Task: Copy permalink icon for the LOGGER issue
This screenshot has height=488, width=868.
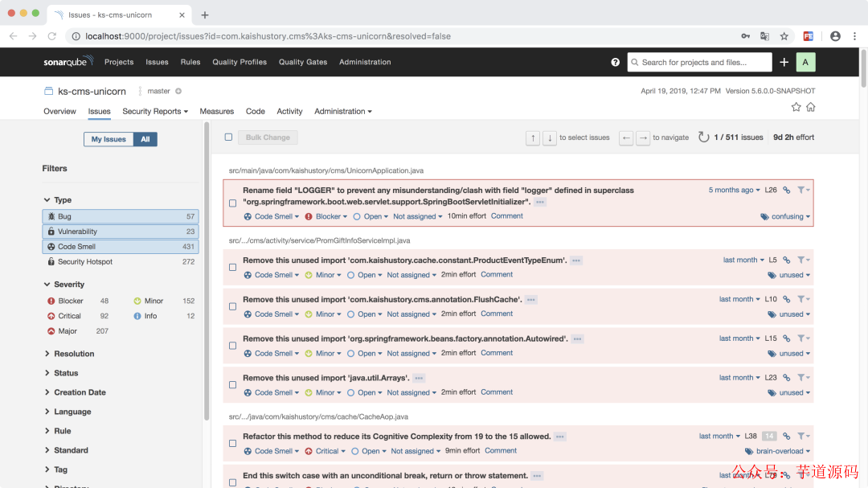Action: tap(786, 190)
